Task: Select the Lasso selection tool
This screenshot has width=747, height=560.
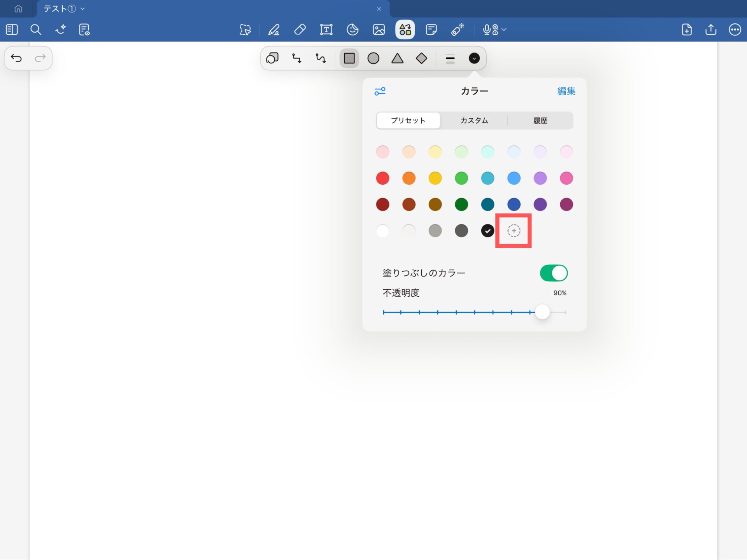Action: pos(245,30)
